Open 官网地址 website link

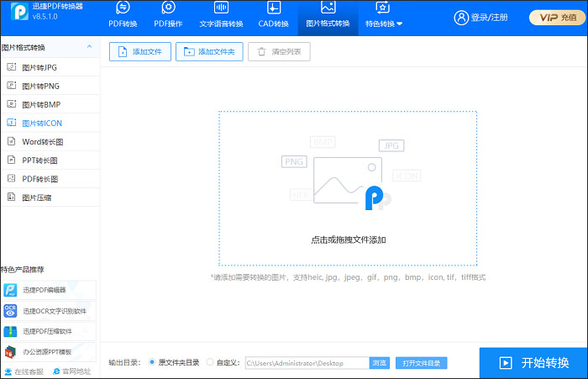coord(72,371)
